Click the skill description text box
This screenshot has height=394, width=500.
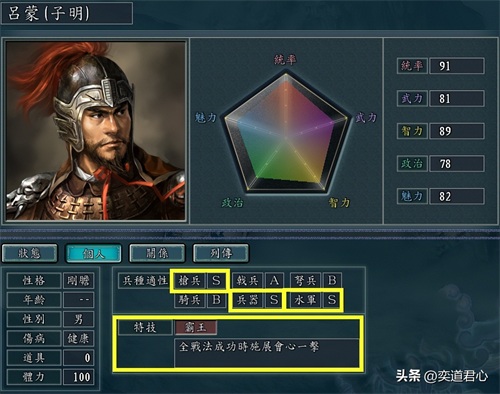coord(266,353)
